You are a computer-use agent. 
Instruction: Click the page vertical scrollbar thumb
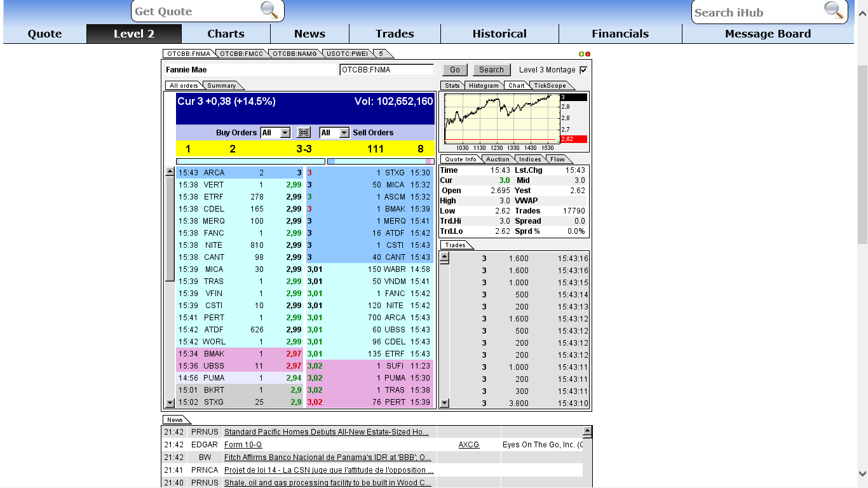point(862,154)
